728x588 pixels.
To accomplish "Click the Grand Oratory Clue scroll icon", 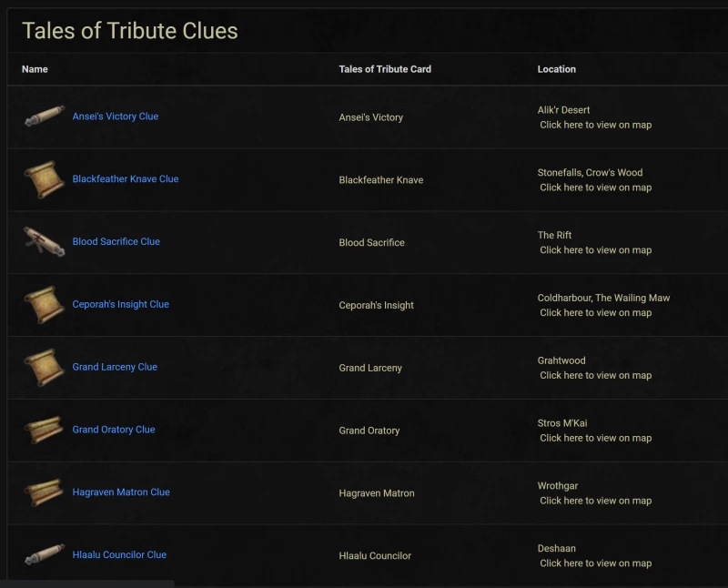I will pyautogui.click(x=45, y=430).
